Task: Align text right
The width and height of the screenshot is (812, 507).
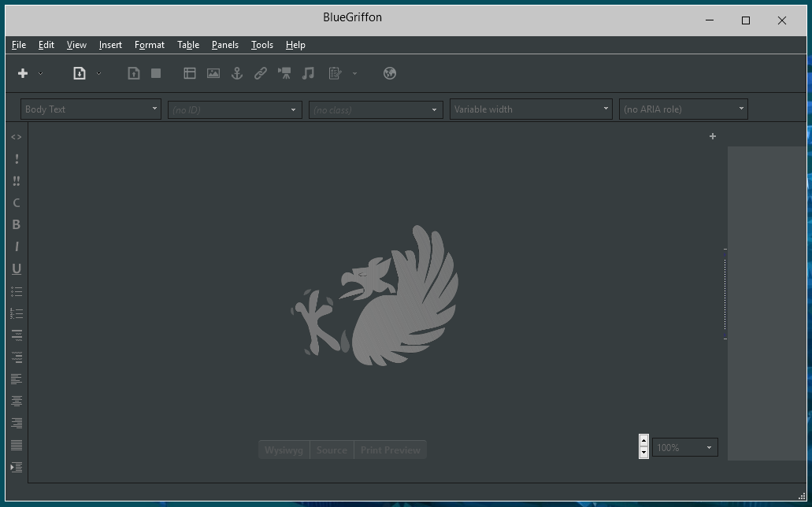Action: click(x=17, y=423)
